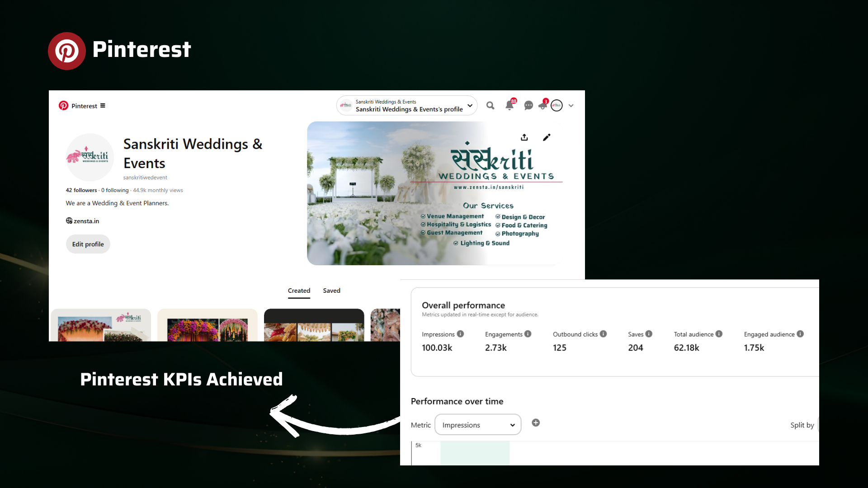The height and width of the screenshot is (488, 868).
Task: Open the Pinterest search icon
Action: 490,105
